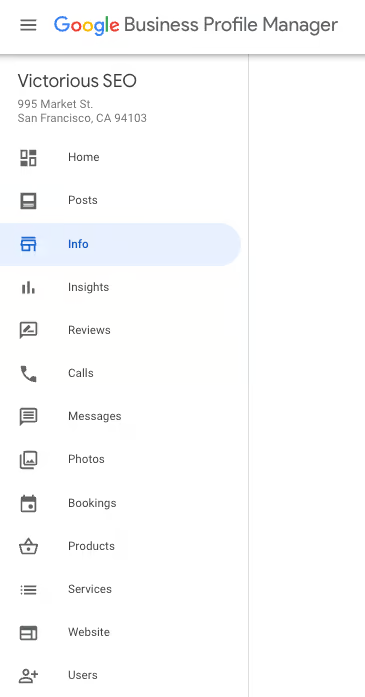Click the Victorious SEO business name

(77, 81)
